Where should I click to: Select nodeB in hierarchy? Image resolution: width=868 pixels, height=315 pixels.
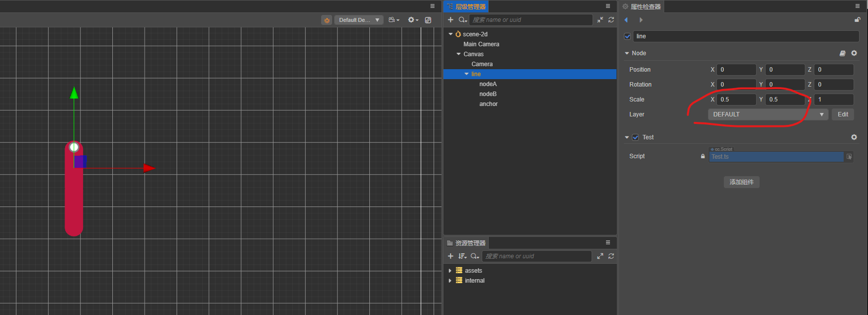click(x=488, y=94)
